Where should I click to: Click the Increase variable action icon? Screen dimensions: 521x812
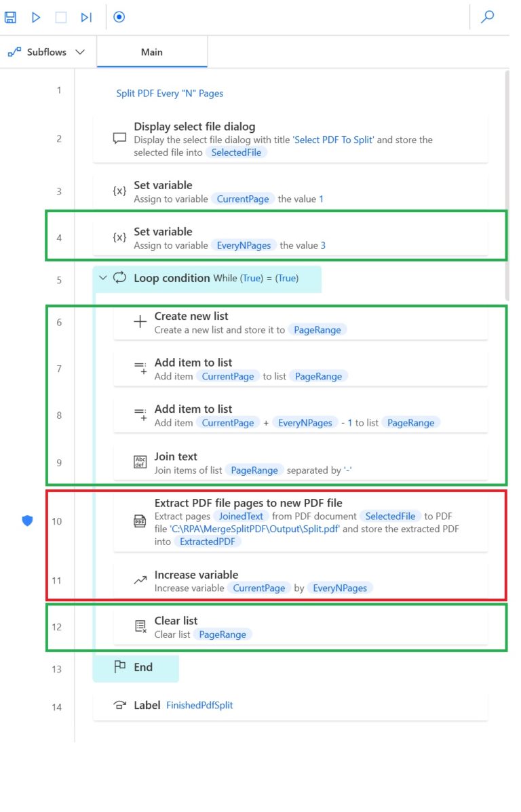pyautogui.click(x=140, y=580)
